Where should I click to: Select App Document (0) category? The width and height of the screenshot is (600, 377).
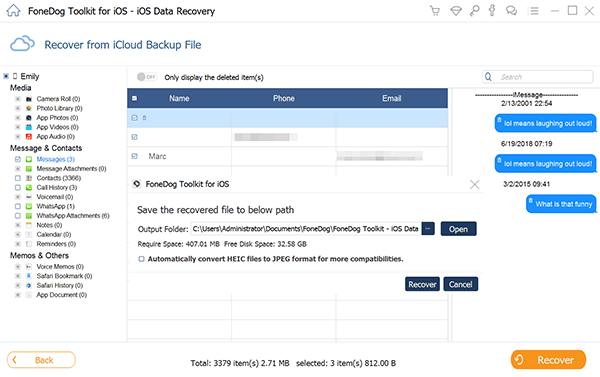point(62,295)
